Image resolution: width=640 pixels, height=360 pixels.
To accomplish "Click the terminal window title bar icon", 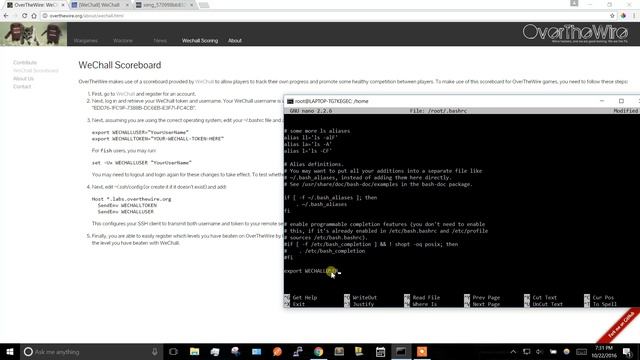I will 290,101.
